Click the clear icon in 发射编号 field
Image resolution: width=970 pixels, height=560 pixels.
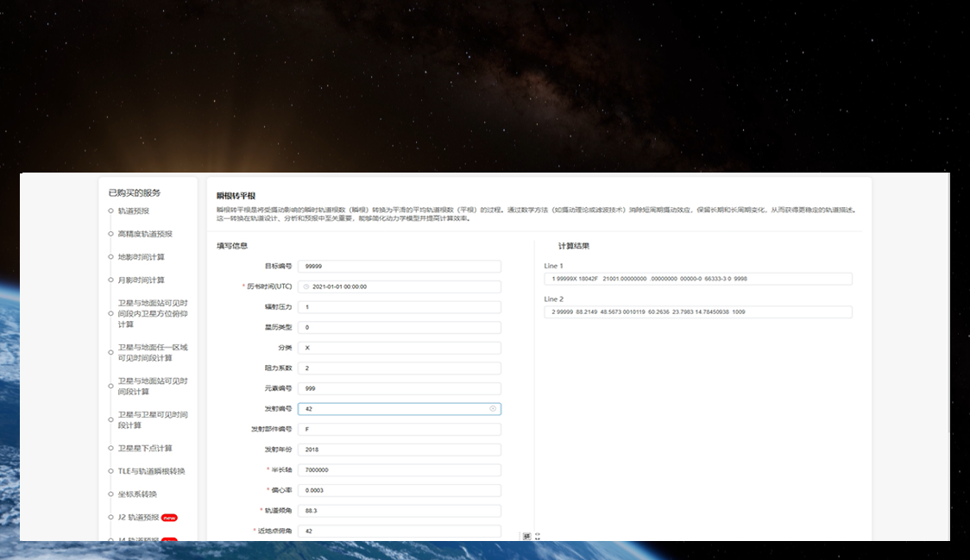pos(492,408)
